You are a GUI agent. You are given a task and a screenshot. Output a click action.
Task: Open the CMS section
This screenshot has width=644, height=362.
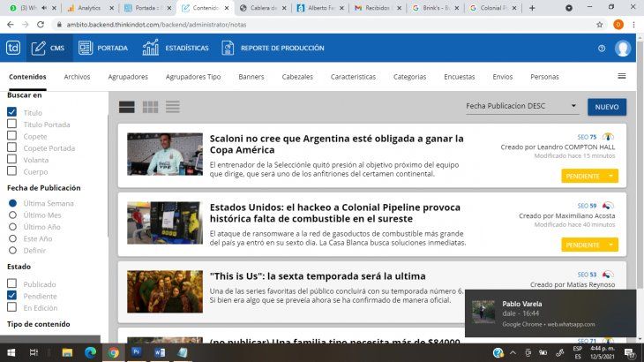pyautogui.click(x=49, y=48)
